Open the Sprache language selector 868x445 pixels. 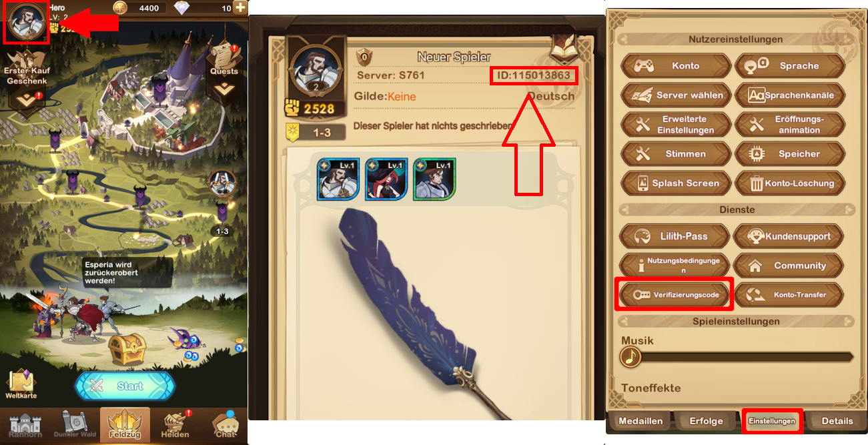click(790, 66)
